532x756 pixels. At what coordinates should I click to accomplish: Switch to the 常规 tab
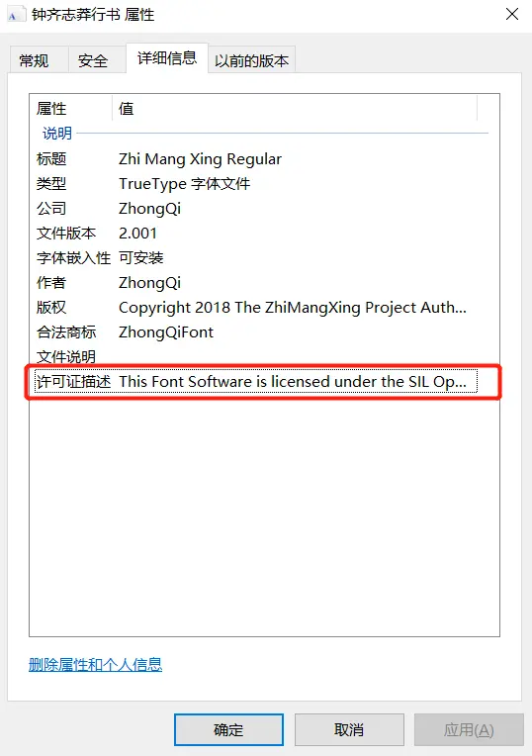[34, 60]
